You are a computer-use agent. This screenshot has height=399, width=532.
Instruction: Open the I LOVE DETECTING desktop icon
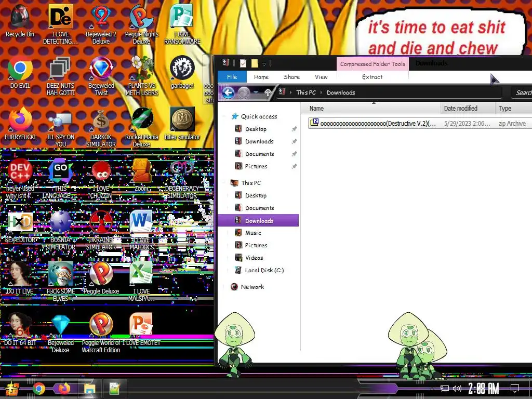[x=60, y=24]
